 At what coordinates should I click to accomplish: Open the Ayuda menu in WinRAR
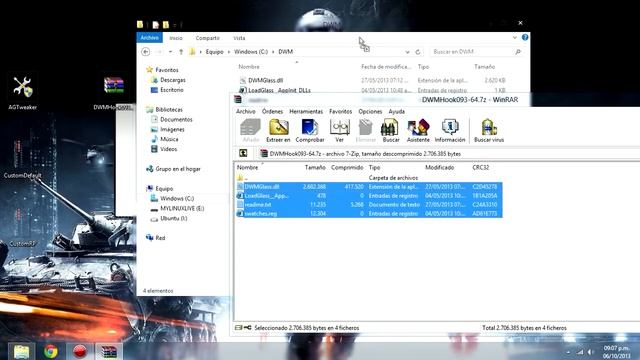click(x=396, y=111)
